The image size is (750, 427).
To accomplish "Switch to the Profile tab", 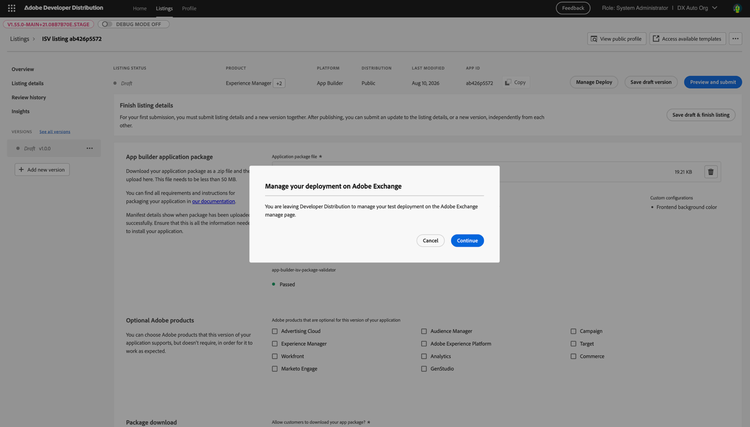I will click(189, 9).
